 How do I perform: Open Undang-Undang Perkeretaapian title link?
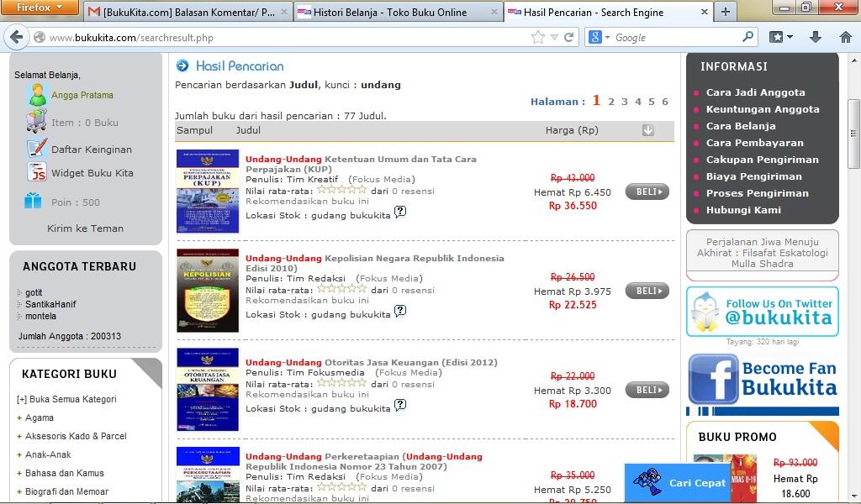(x=363, y=461)
